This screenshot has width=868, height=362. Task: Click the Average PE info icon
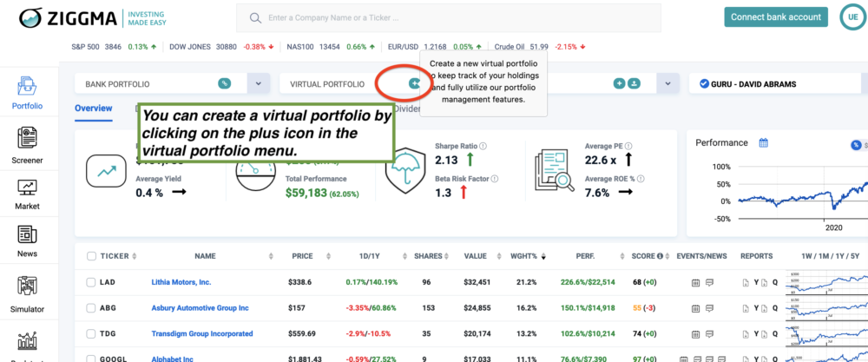(x=628, y=146)
